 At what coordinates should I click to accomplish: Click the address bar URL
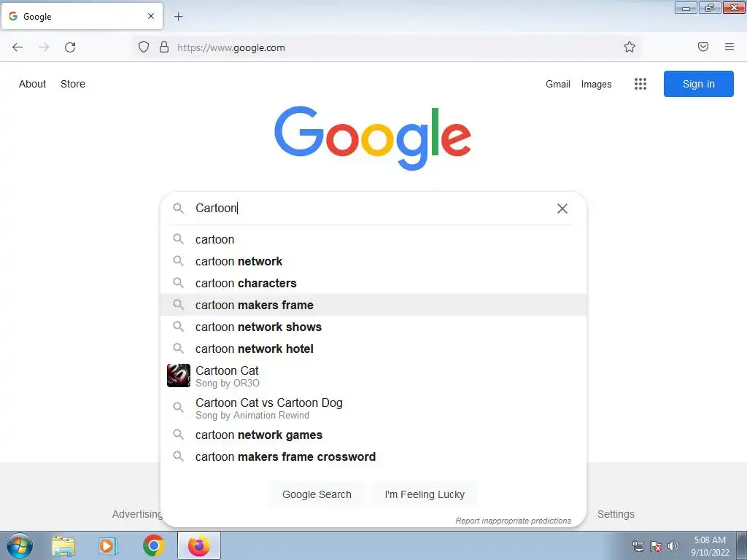click(x=231, y=47)
